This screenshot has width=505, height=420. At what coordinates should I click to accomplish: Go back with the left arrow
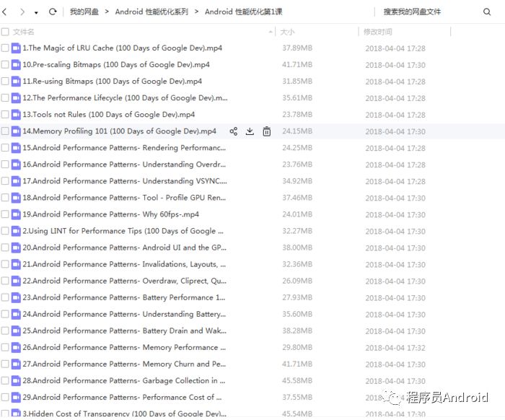click(4, 12)
